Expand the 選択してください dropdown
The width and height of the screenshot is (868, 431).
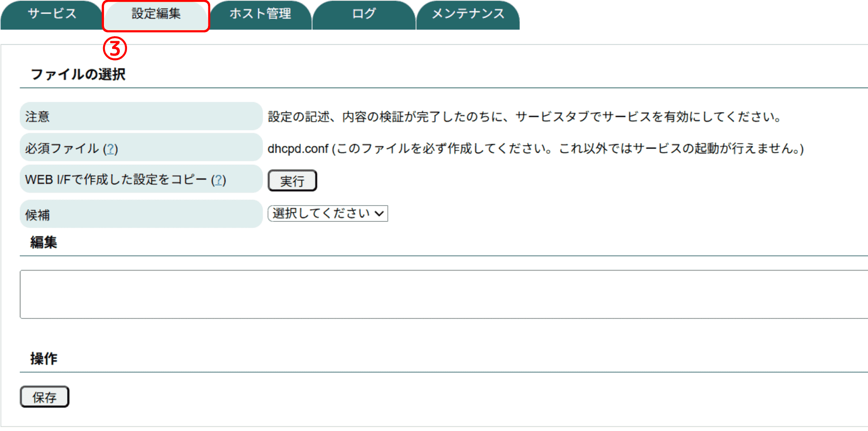click(328, 213)
